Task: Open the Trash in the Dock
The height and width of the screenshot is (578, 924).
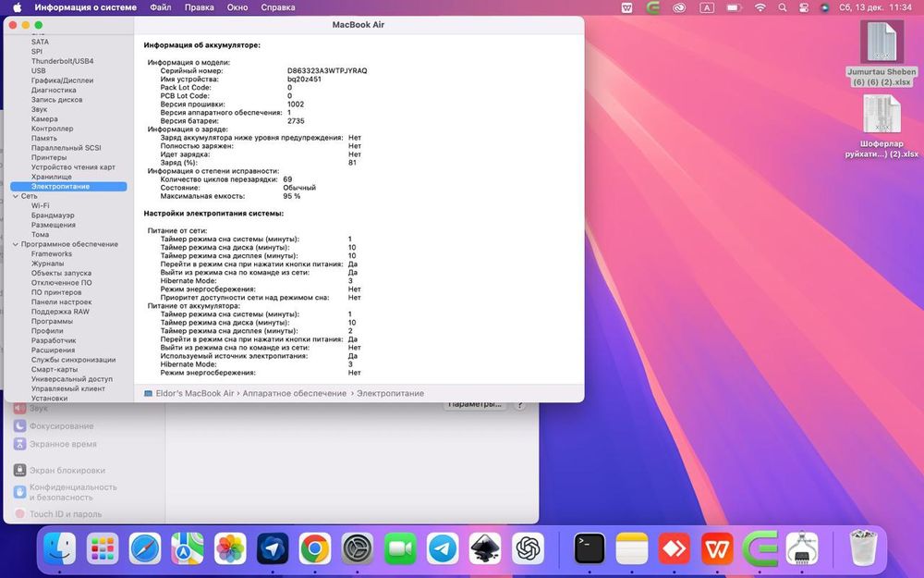Action: [x=861, y=548]
